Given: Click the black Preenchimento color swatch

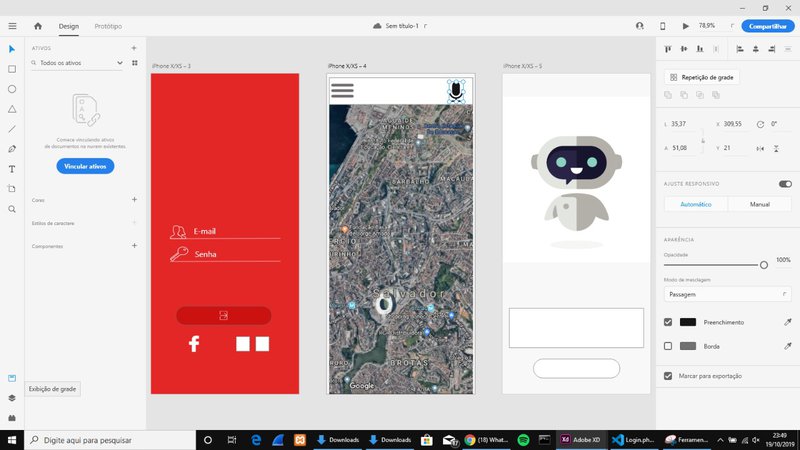Looking at the screenshot, I should point(688,322).
